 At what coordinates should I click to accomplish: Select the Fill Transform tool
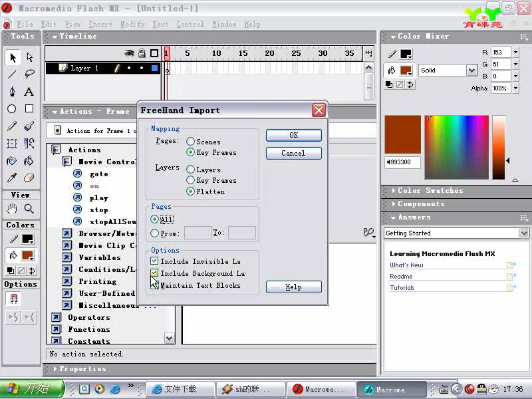(29, 144)
